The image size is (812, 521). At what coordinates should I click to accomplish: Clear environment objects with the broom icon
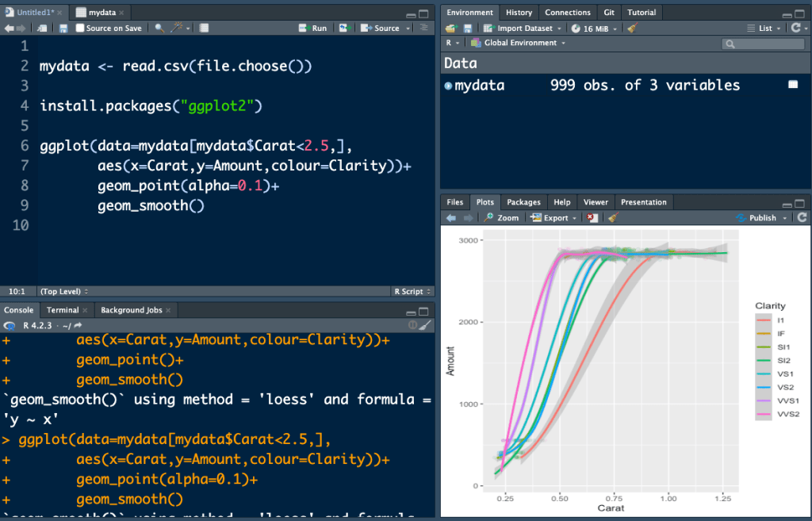point(632,28)
